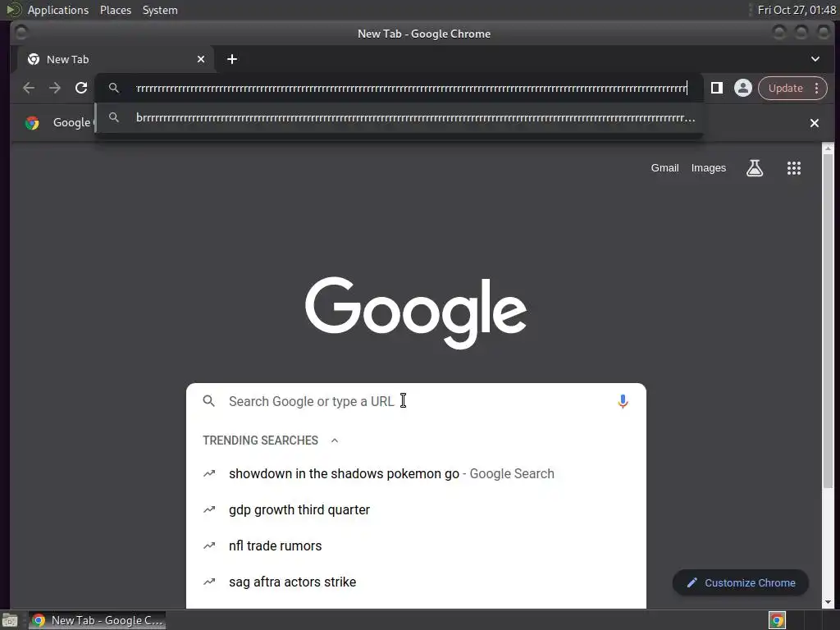840x630 pixels.
Task: Open Search Labs flask icon
Action: (755, 168)
